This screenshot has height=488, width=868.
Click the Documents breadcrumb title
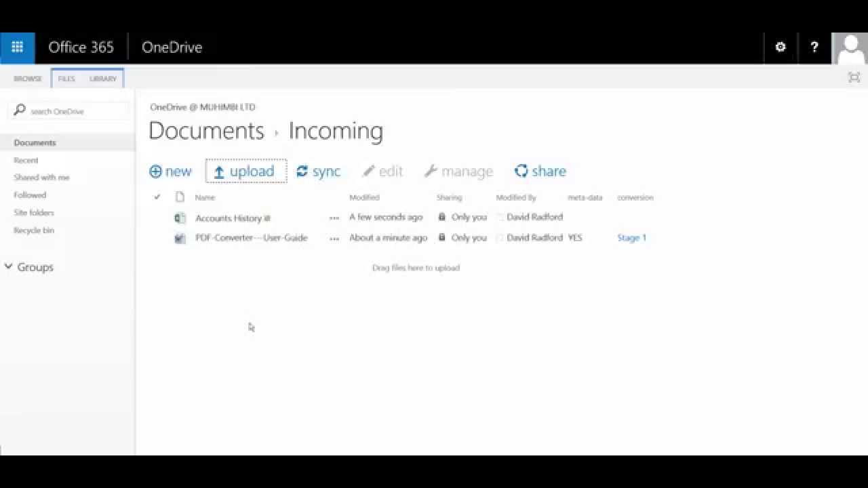coord(206,131)
